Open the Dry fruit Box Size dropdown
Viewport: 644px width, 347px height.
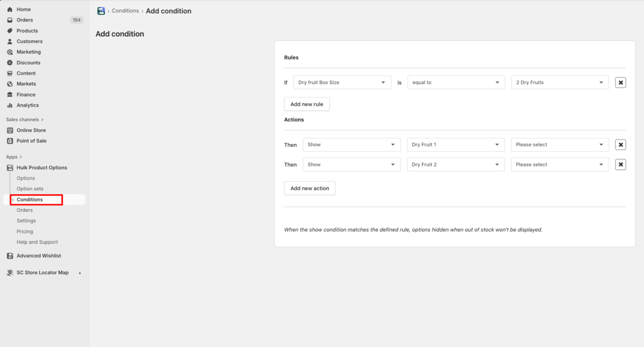point(342,83)
